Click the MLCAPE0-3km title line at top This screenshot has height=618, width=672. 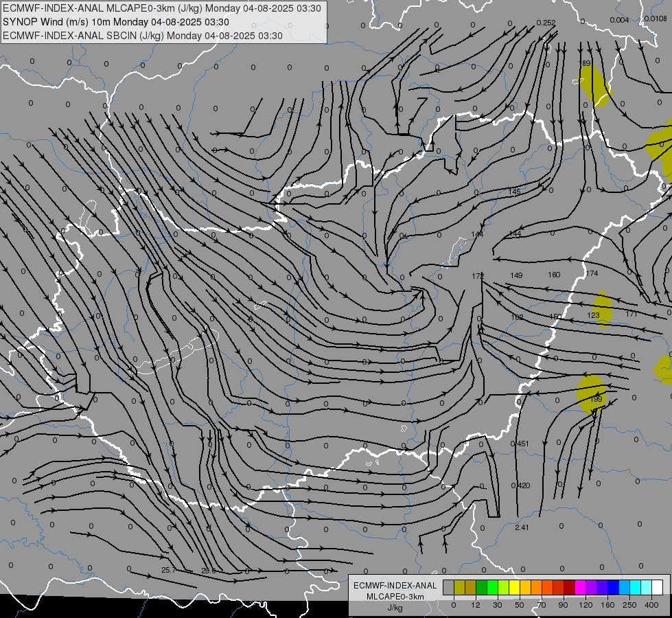point(162,8)
